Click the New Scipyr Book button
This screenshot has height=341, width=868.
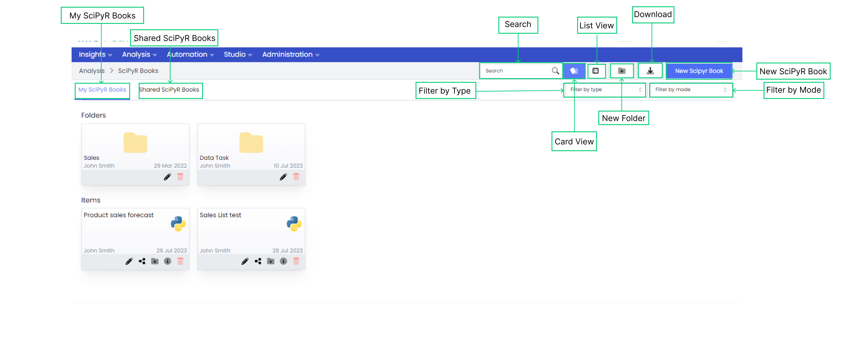coord(699,71)
